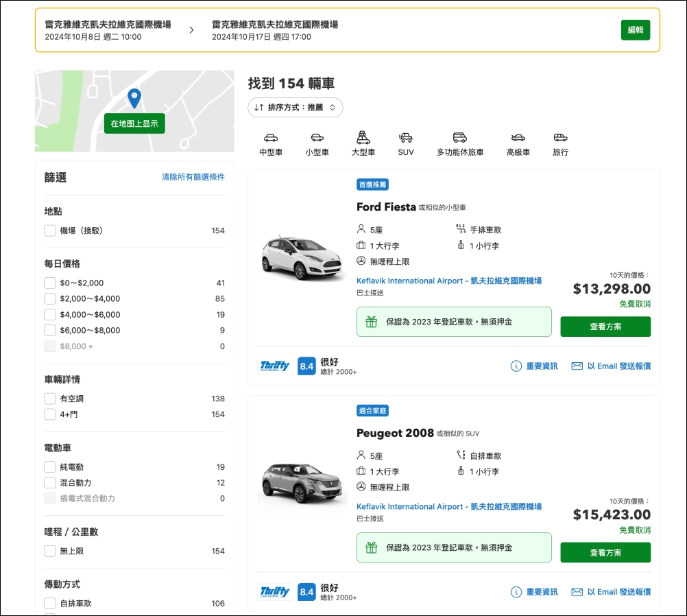687x616 pixels.
Task: Enable the 有空調 air conditioning filter
Action: point(50,399)
